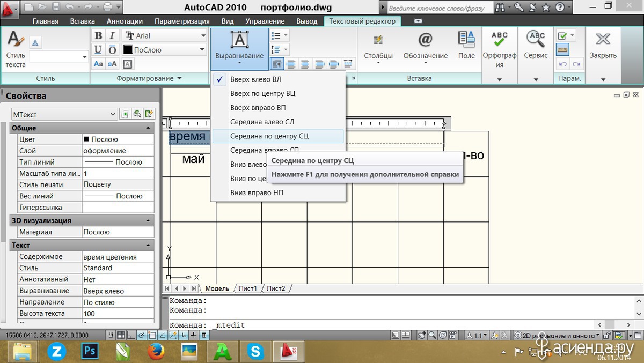Click the Поле field button
The image size is (644, 363).
(x=466, y=46)
